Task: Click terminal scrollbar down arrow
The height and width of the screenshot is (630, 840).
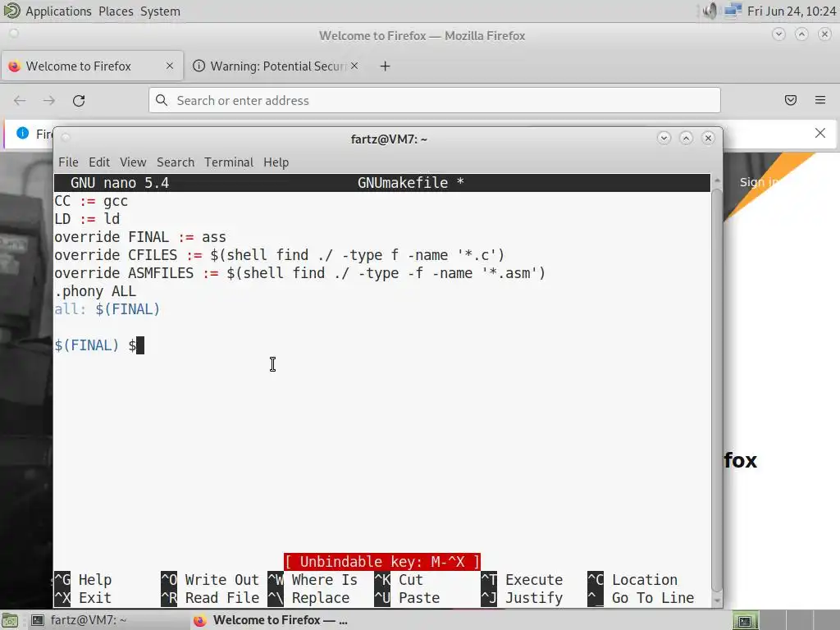Action: pos(717,601)
